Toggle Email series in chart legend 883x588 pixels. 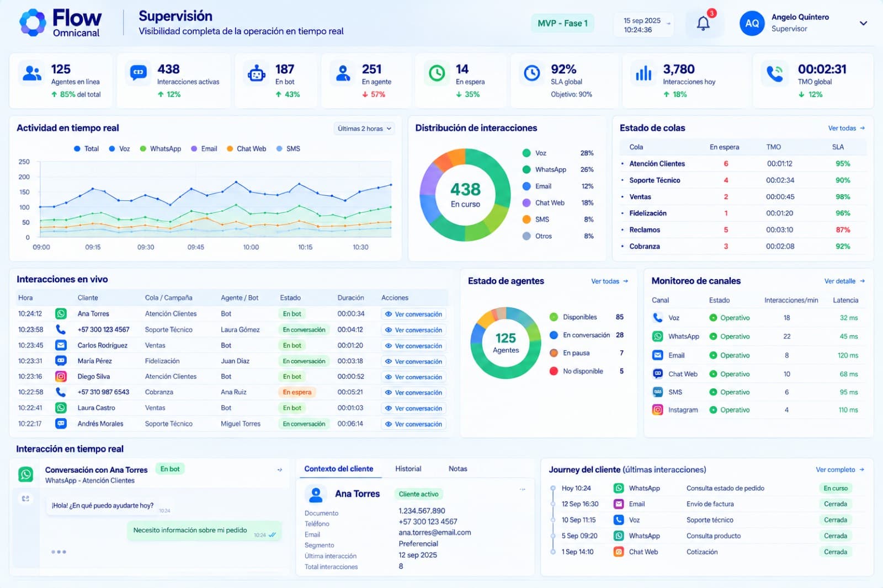click(204, 148)
